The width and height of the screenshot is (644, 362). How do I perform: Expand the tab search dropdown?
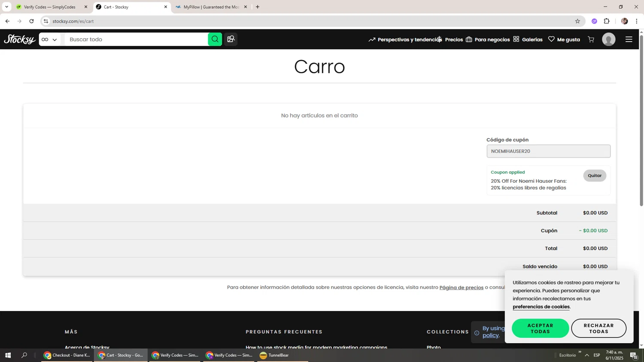(x=6, y=7)
